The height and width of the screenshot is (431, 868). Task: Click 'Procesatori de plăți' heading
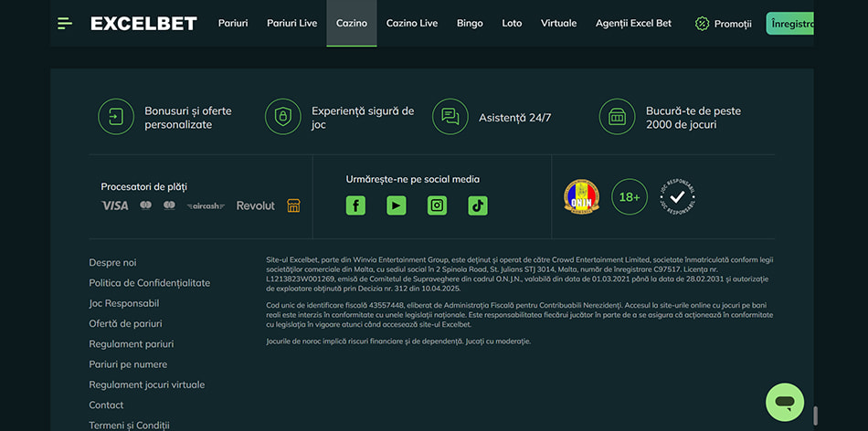click(x=144, y=187)
